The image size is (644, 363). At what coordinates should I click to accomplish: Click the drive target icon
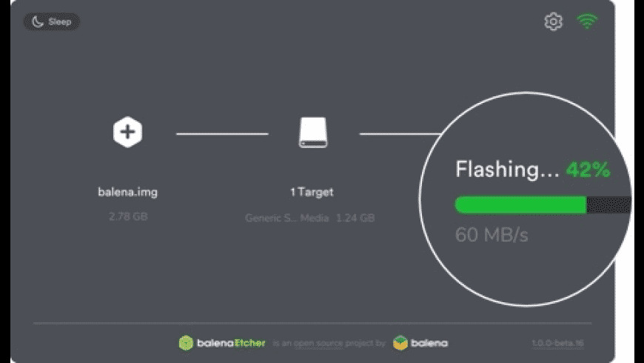313,133
